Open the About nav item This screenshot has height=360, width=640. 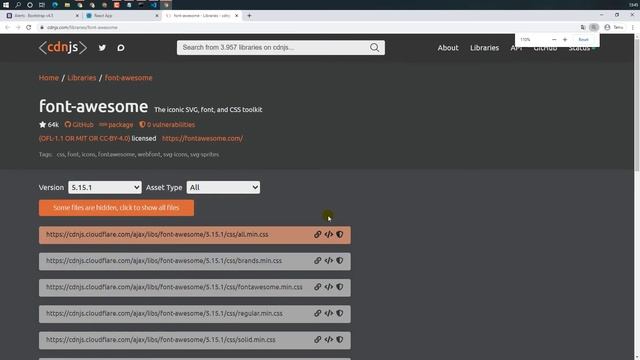tap(448, 48)
